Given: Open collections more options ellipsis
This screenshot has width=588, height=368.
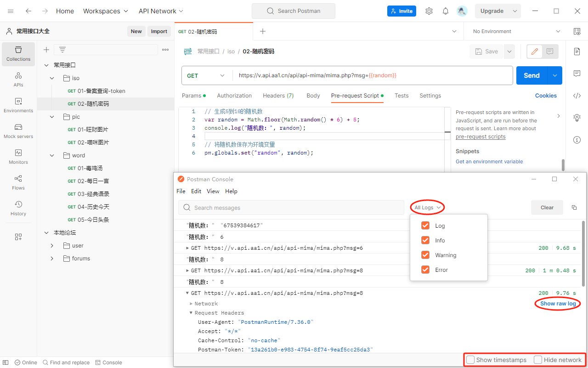Looking at the screenshot, I should click(165, 50).
